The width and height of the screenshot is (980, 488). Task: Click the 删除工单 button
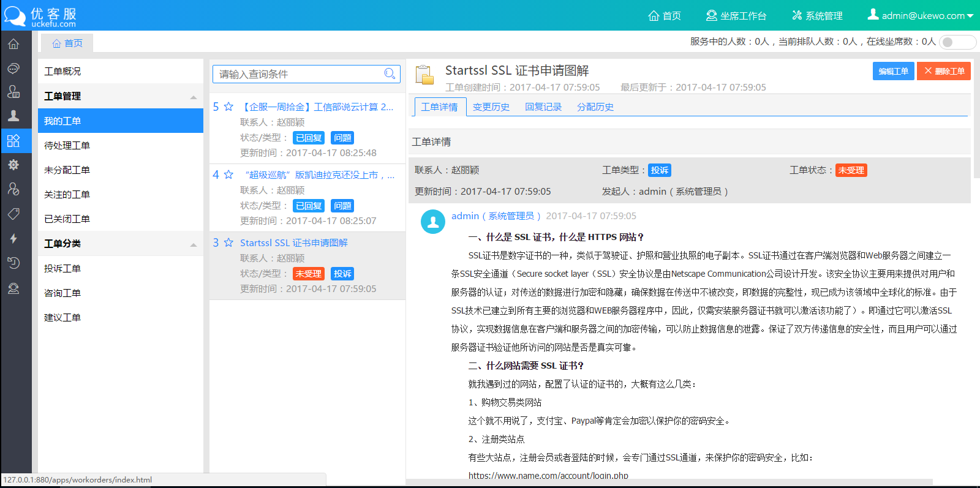point(944,71)
